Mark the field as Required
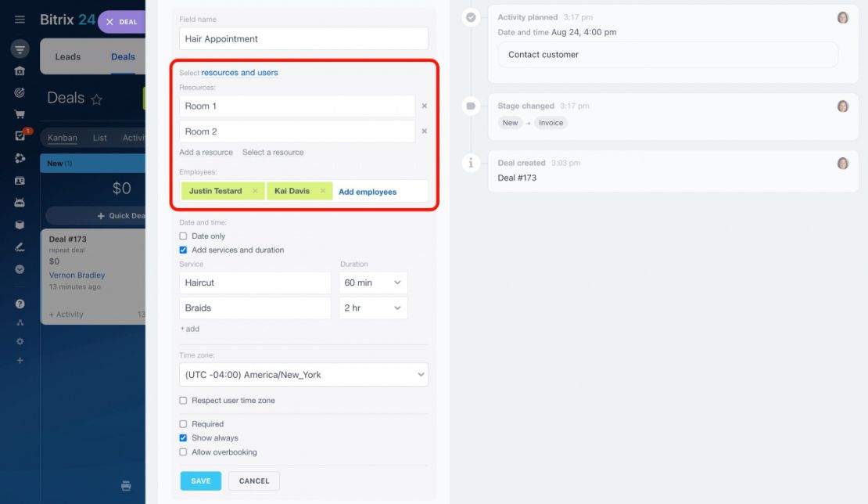The image size is (868, 504). click(183, 424)
